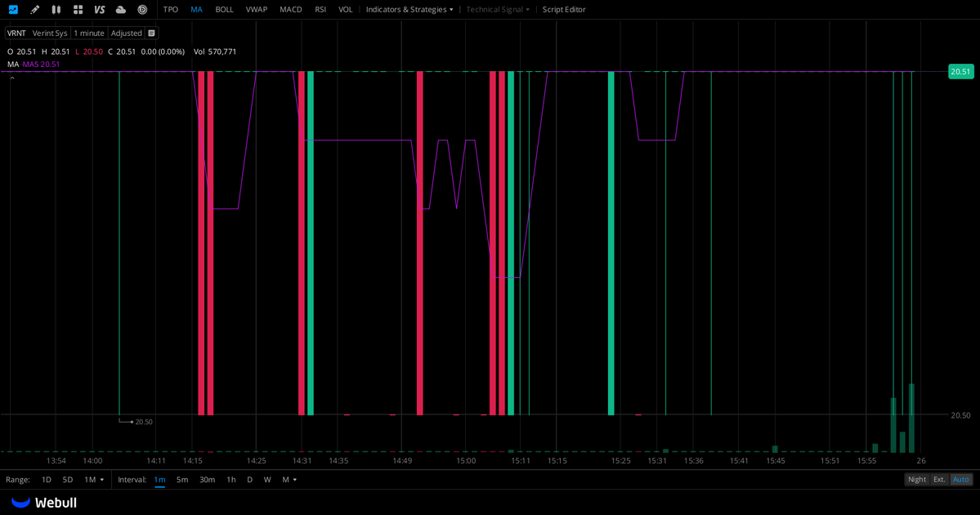Select the pencil drawing tool
The height and width of the screenshot is (515, 980).
coord(34,9)
